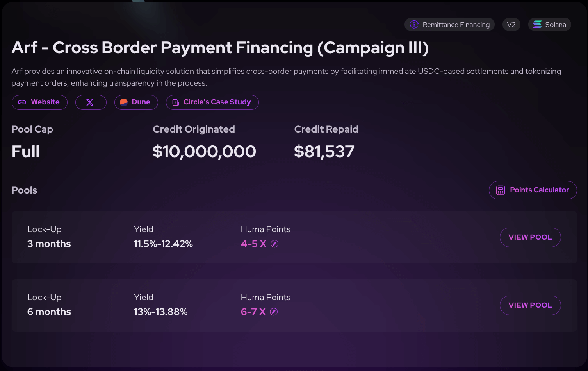
Task: Open the Points Calculator
Action: coord(533,190)
